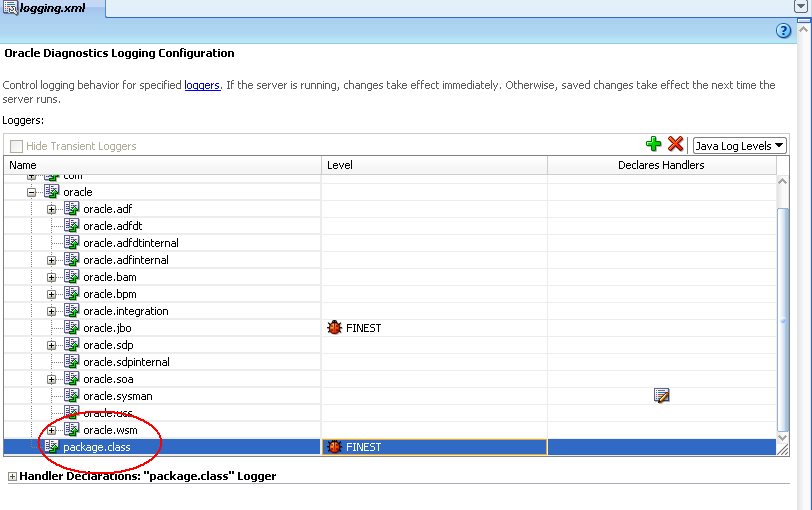Click the oracle.sdp logger icon
The height and width of the screenshot is (510, 812).
point(71,344)
